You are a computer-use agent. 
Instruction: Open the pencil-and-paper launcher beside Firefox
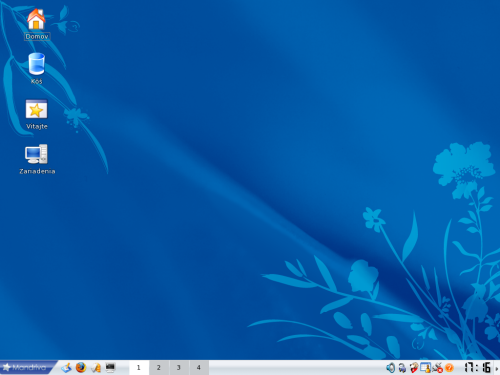point(96,368)
